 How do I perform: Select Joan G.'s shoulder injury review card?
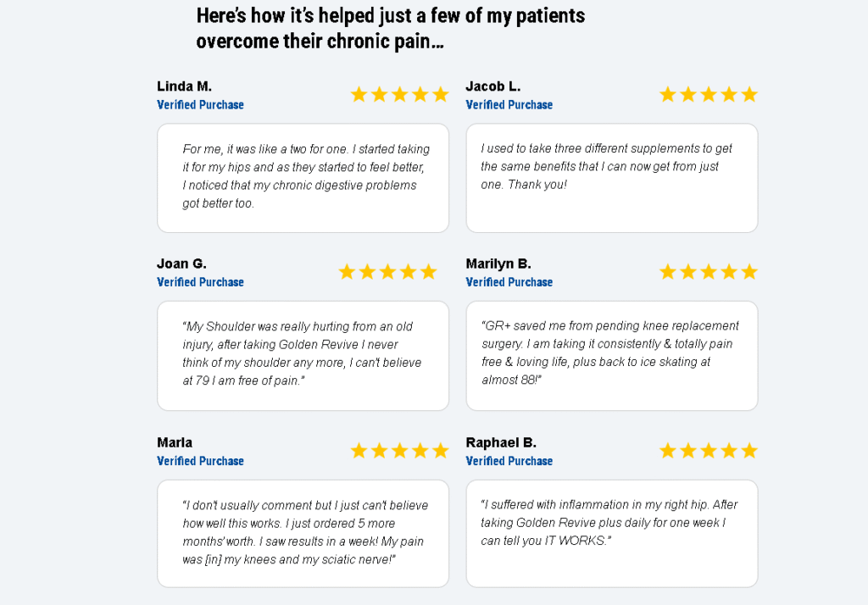click(303, 356)
